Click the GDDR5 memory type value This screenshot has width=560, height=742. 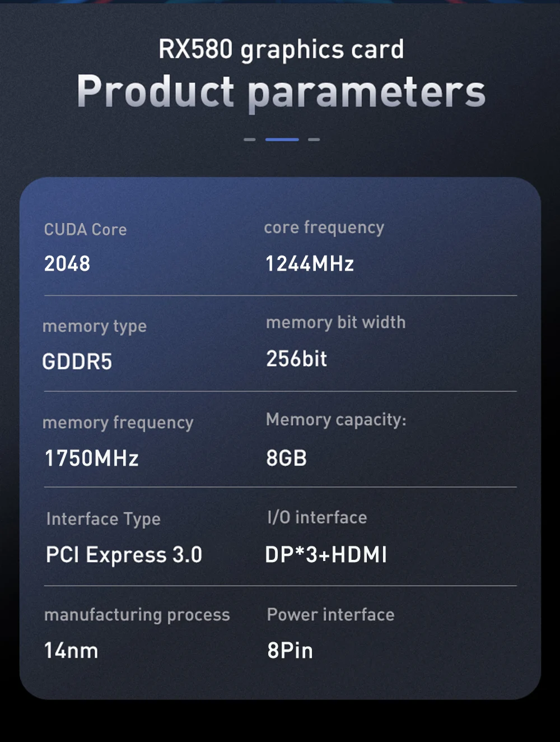[77, 361]
